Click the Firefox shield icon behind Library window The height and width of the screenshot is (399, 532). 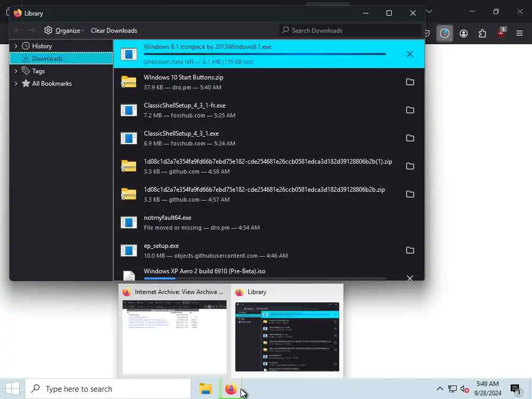click(x=427, y=33)
